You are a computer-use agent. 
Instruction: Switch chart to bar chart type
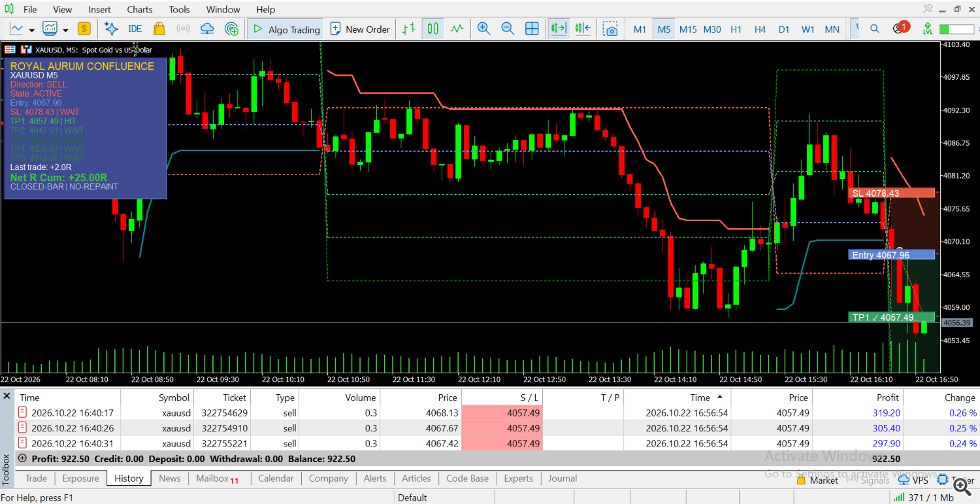pyautogui.click(x=409, y=29)
